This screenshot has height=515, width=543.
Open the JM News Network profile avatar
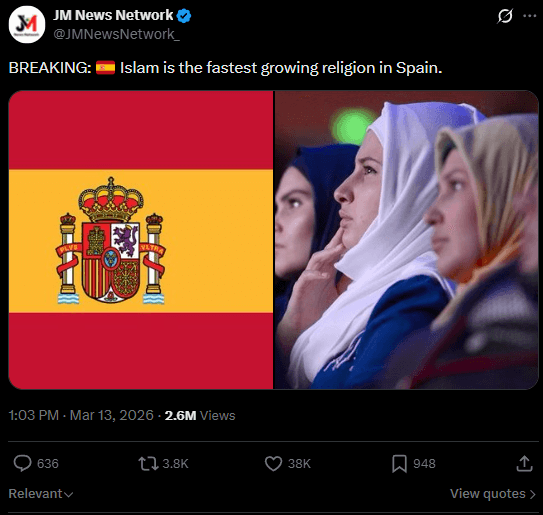27,24
